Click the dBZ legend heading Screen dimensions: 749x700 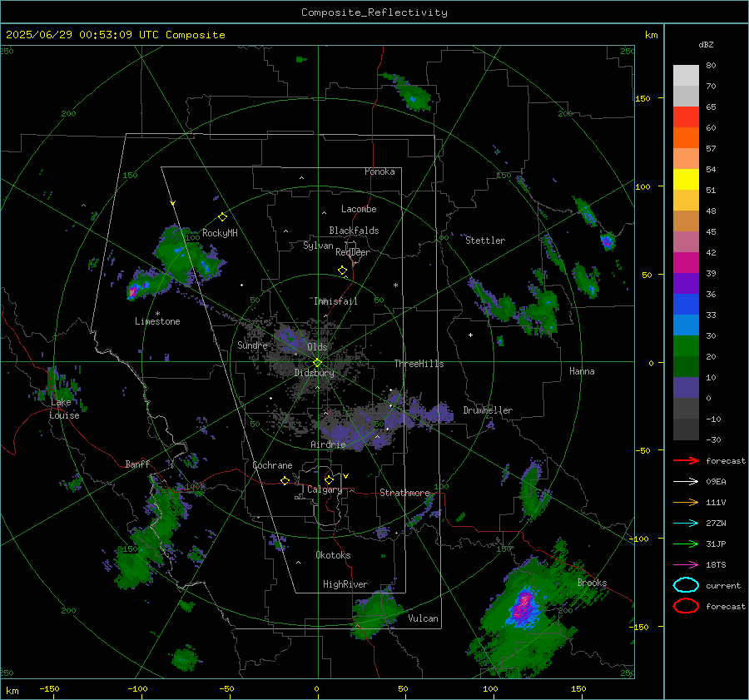706,44
